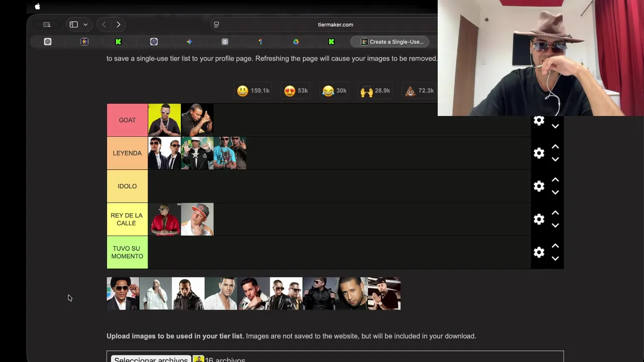The height and width of the screenshot is (362, 644).
Task: Move IDOLO row down with chevron
Action: [x=555, y=193]
